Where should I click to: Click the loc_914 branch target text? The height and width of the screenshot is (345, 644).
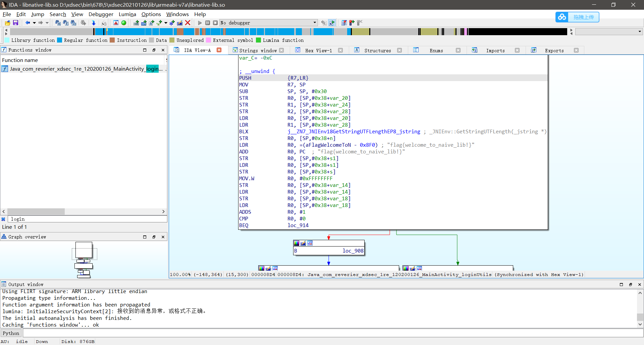[x=298, y=225]
